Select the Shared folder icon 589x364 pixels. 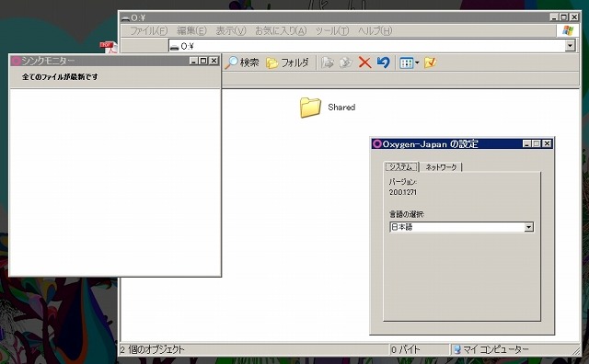(x=310, y=108)
